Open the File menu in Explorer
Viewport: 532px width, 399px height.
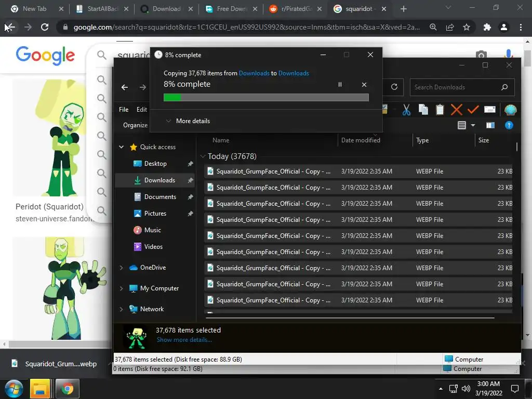124,110
